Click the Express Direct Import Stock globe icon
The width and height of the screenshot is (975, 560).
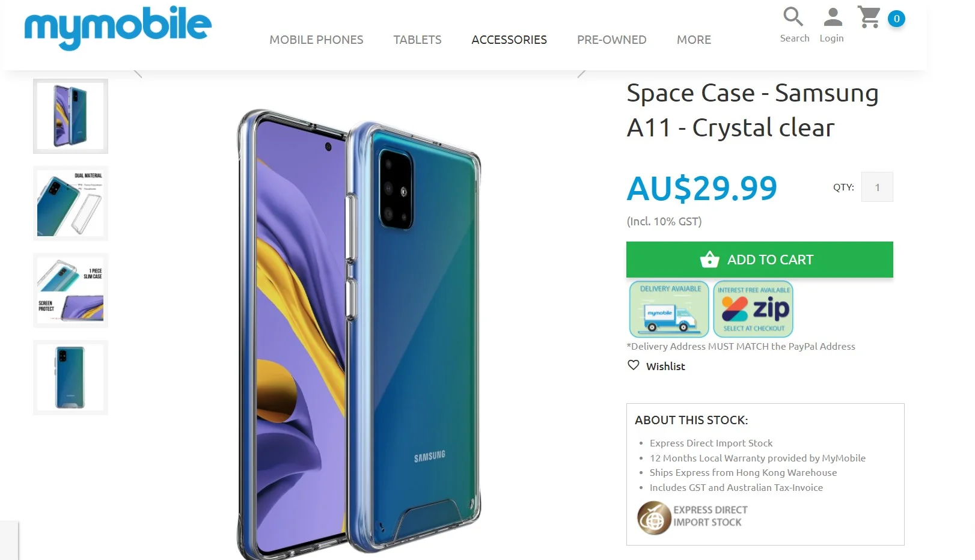[654, 517]
